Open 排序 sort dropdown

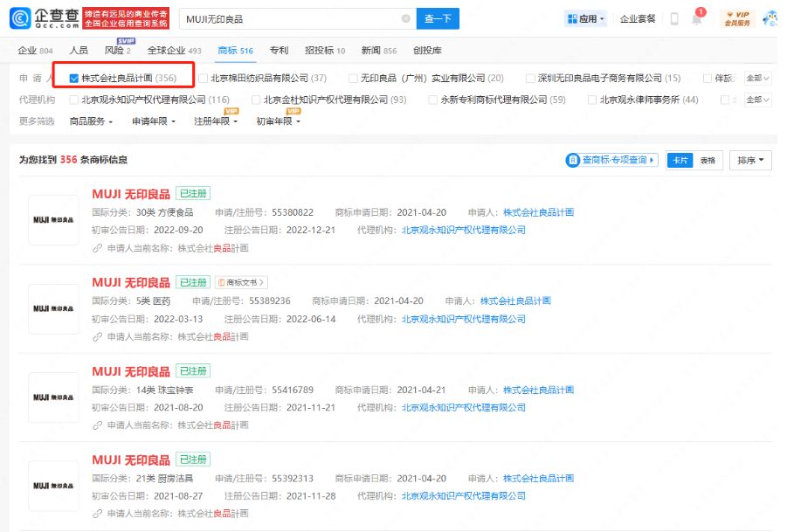(x=750, y=161)
